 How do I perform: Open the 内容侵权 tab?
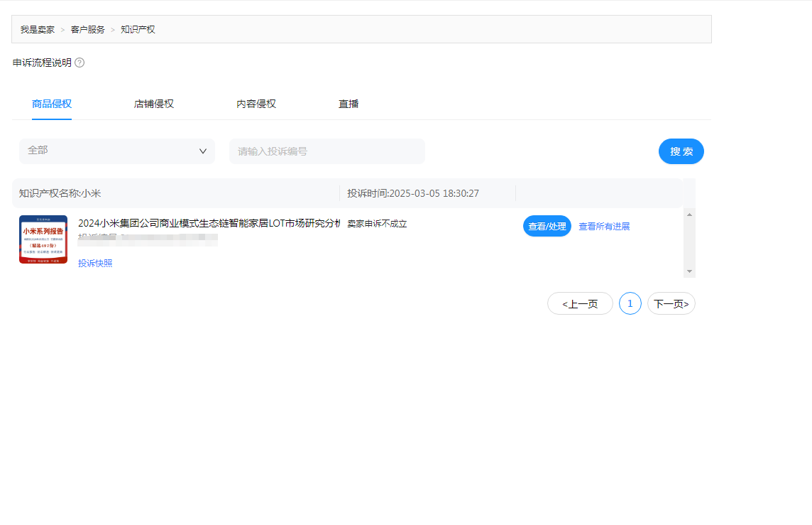256,104
